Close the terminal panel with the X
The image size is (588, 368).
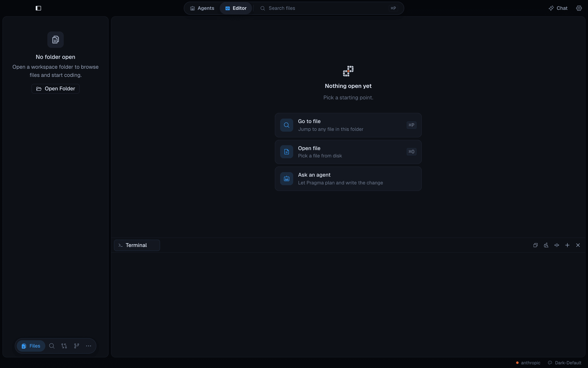(578, 245)
